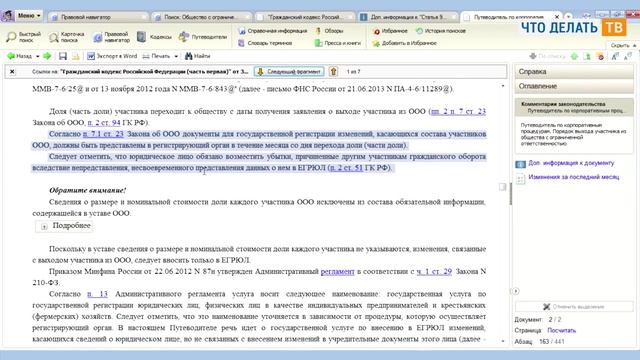Decrease font size icon in toolbar

pos(628,56)
